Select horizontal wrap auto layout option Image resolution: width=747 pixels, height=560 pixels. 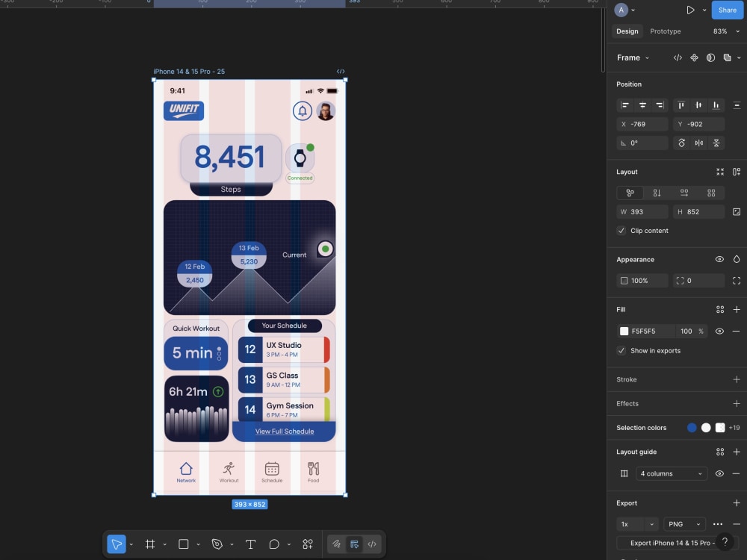click(684, 193)
